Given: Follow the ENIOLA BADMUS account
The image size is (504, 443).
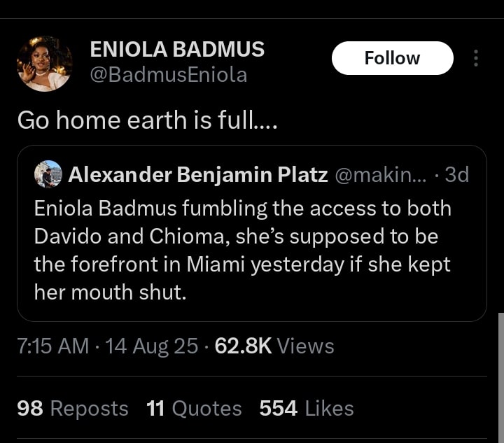Looking at the screenshot, I should [x=392, y=58].
